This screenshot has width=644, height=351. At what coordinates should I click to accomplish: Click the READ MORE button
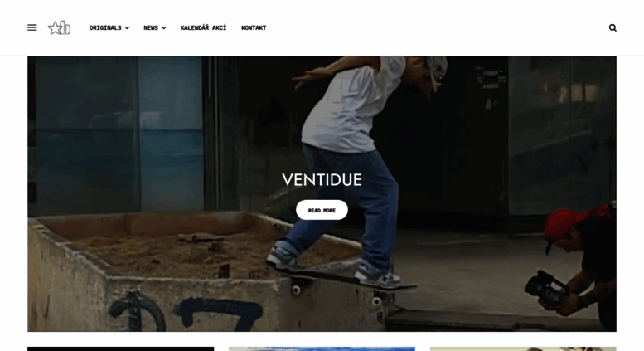pos(322,210)
